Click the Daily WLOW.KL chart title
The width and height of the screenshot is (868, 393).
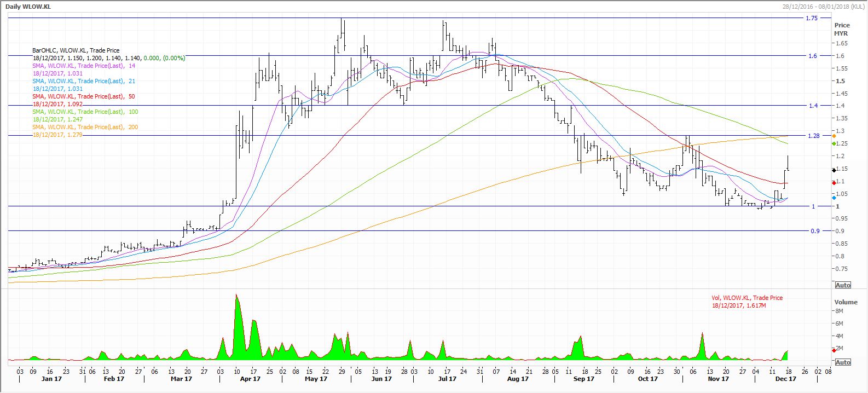click(x=28, y=5)
